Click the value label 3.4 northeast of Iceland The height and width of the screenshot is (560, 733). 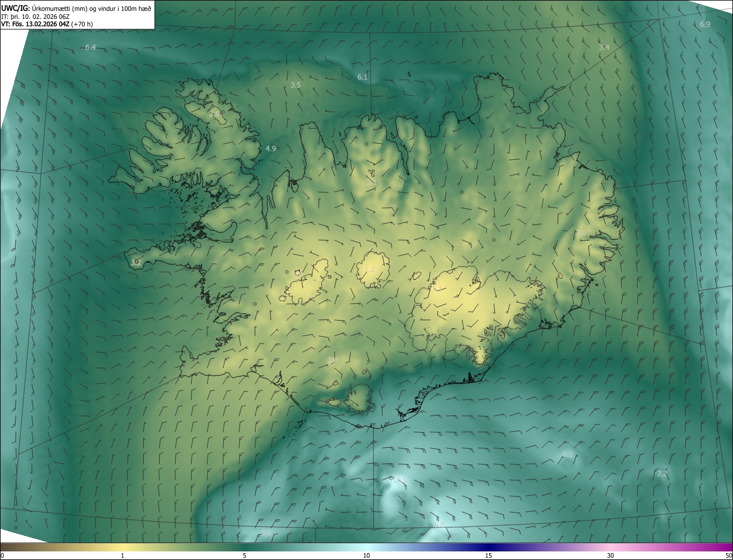coord(604,47)
